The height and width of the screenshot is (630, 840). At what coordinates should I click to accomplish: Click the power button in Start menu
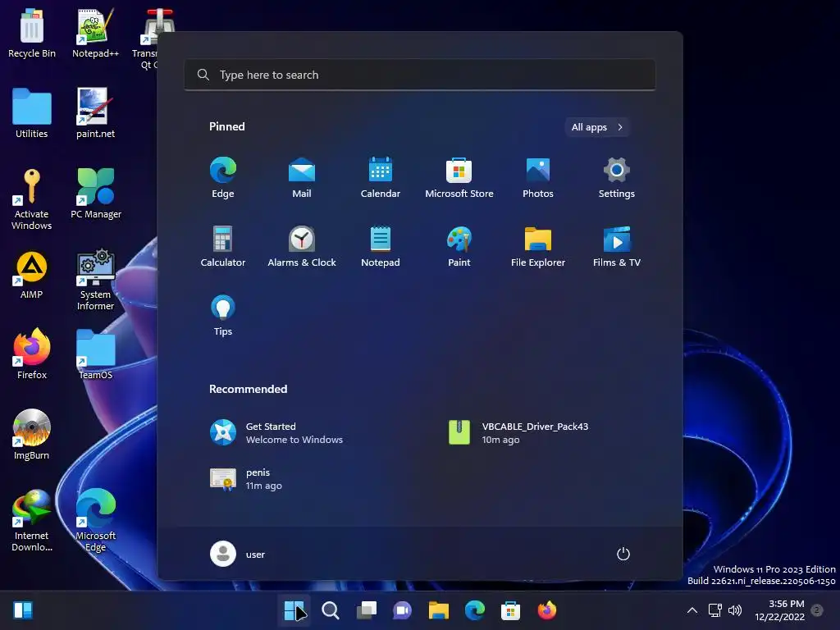pos(623,554)
